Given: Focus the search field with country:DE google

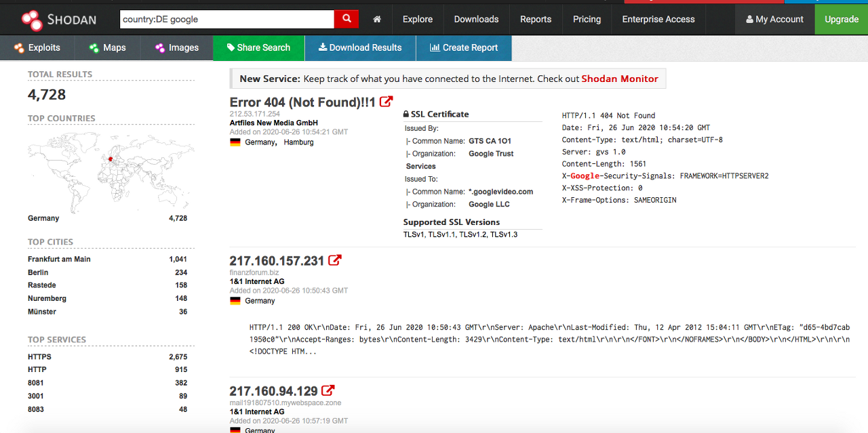Looking at the screenshot, I should [x=227, y=19].
